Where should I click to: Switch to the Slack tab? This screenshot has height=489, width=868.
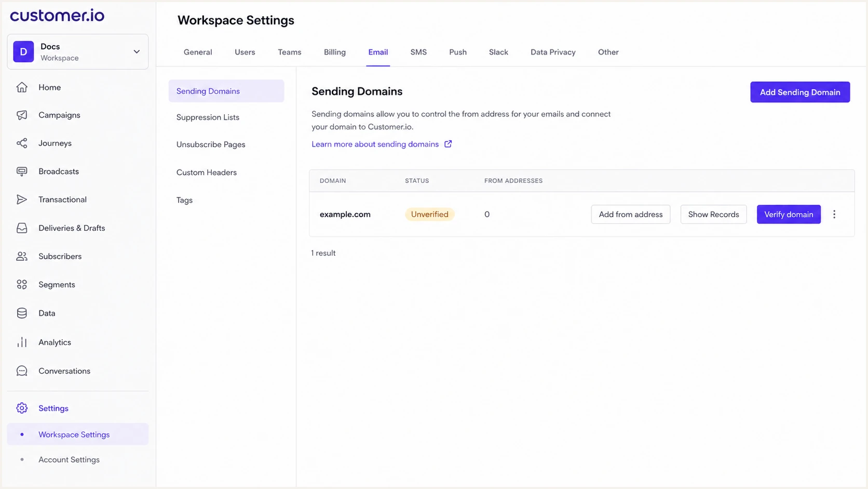click(498, 52)
